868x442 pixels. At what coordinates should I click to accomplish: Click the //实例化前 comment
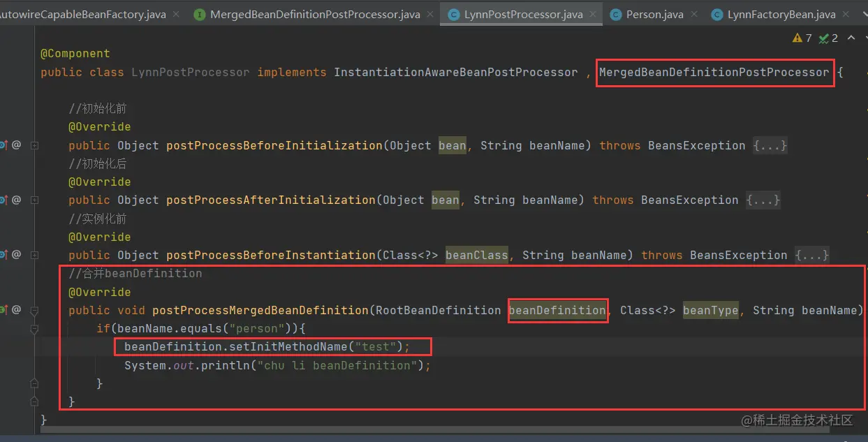tap(98, 219)
